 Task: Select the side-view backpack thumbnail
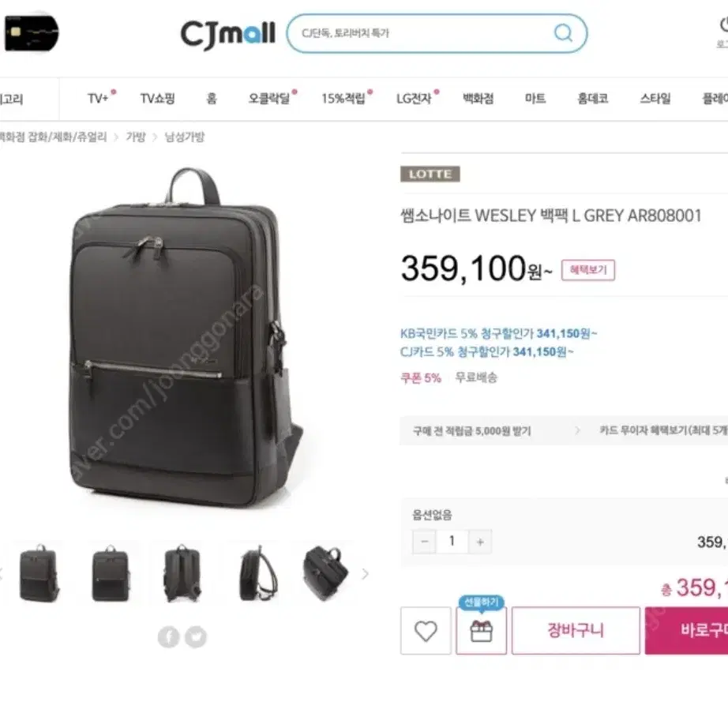[257, 574]
